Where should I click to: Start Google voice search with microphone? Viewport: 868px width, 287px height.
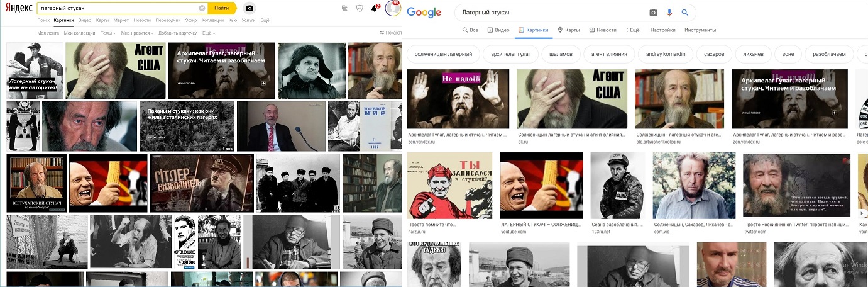click(x=669, y=13)
